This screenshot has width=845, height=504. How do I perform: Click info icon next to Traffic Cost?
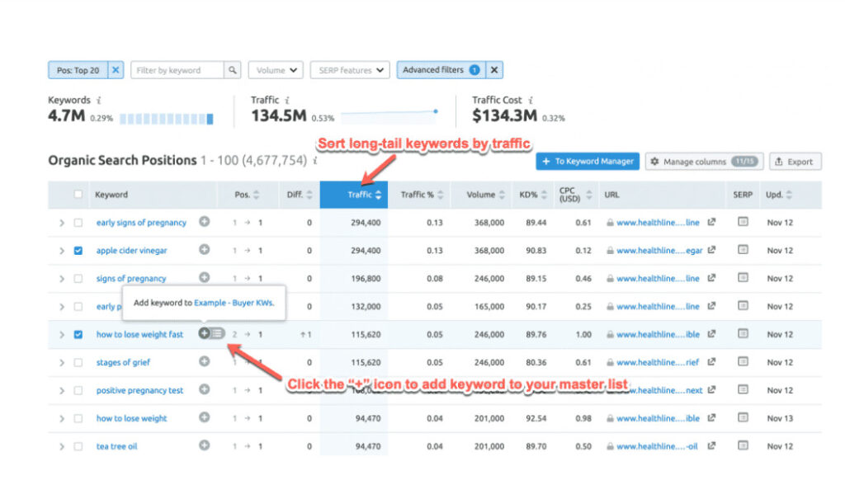click(x=531, y=100)
